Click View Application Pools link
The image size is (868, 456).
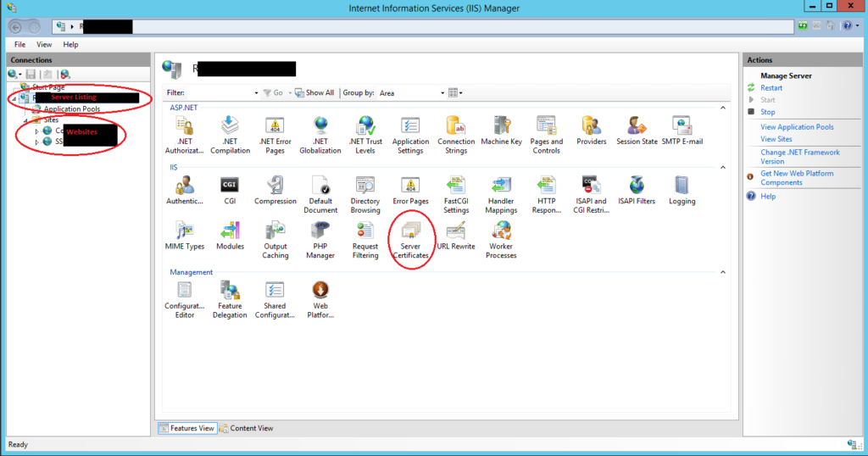point(797,127)
